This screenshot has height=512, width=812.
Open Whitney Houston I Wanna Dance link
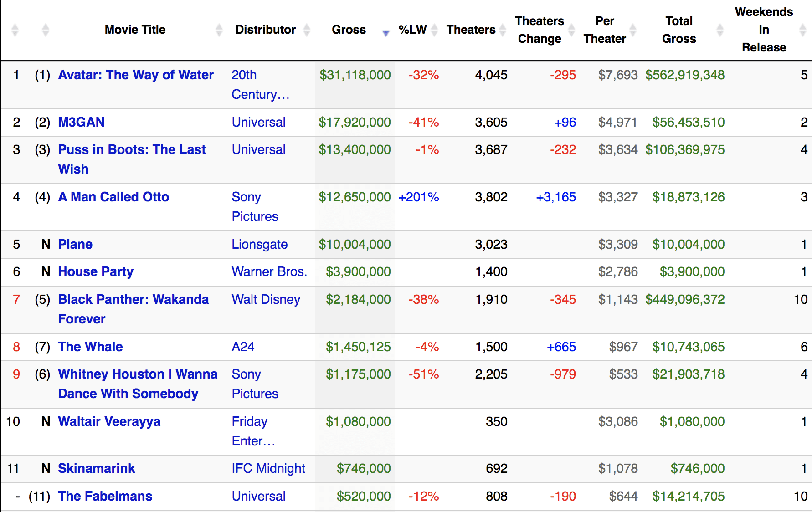coord(138,384)
